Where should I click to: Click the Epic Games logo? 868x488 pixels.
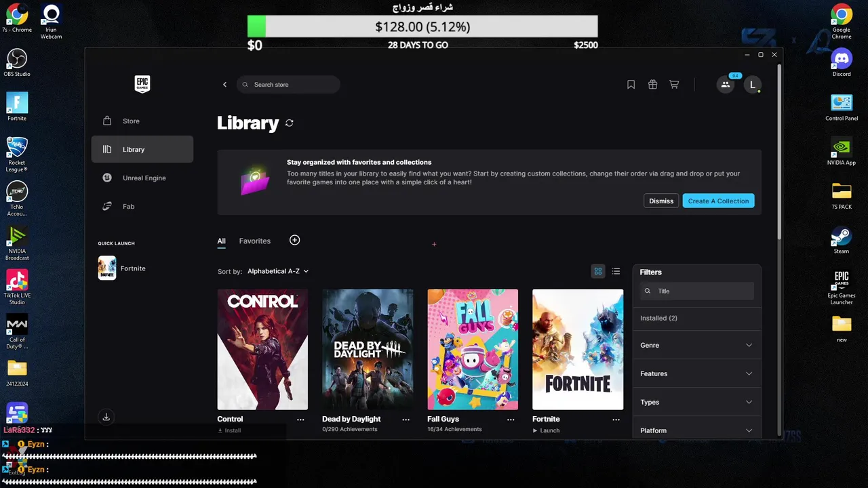[x=142, y=84]
